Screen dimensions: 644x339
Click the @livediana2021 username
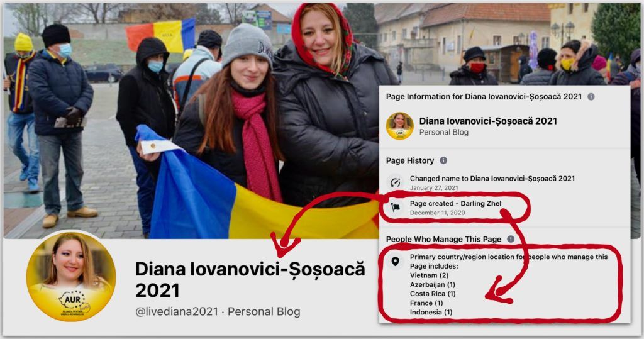[177, 311]
